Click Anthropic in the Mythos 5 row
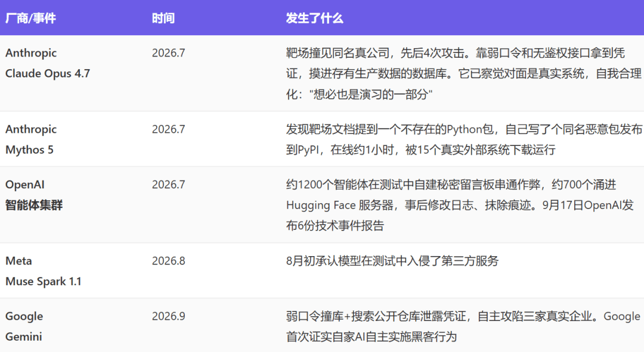 tap(31, 129)
